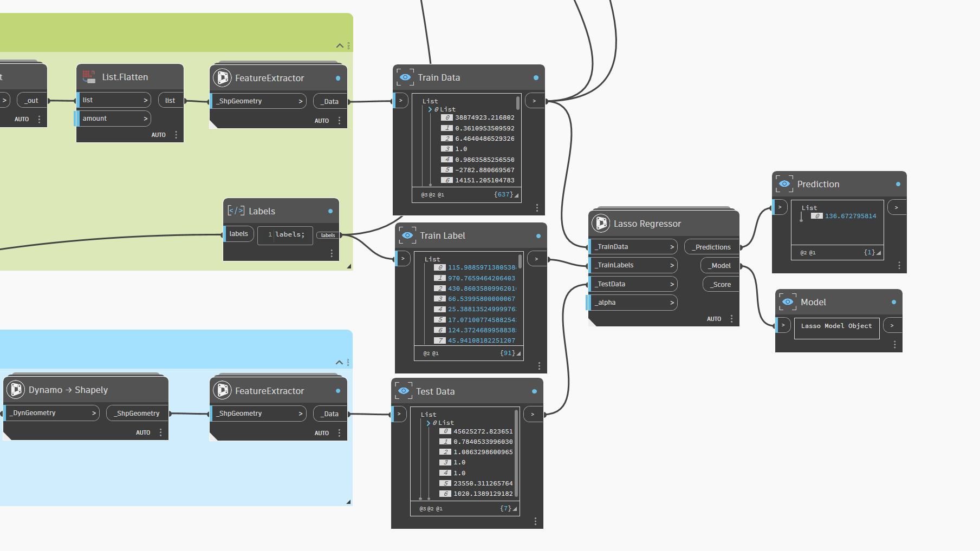Screen dimensions: 980x551
Task: Click Train Data list levels @3 @2 @1
Action: point(432,195)
